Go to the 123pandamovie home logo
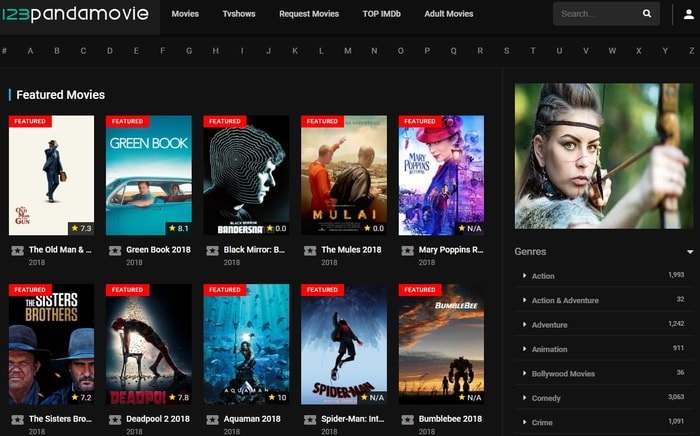This screenshot has height=436, width=700. 75,14
